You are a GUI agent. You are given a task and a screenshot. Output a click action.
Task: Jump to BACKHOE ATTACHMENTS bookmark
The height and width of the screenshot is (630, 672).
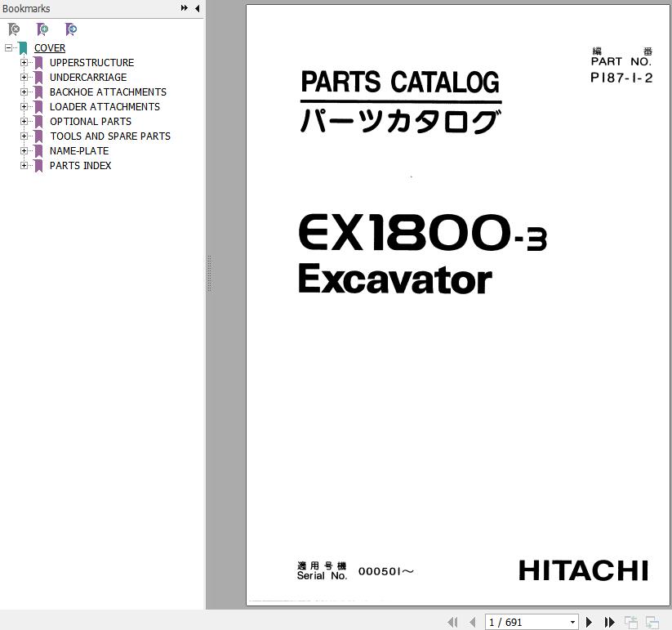click(108, 92)
